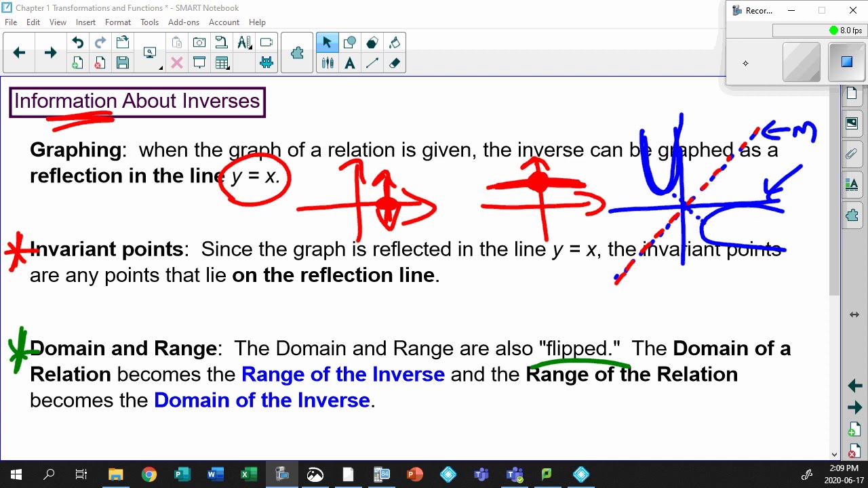
Task: Undo the last action
Action: pyautogui.click(x=77, y=43)
